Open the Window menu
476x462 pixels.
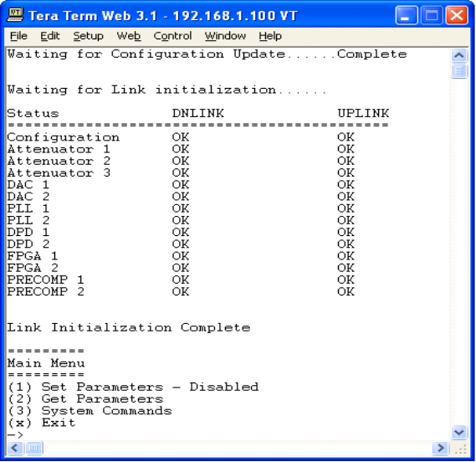coord(225,36)
